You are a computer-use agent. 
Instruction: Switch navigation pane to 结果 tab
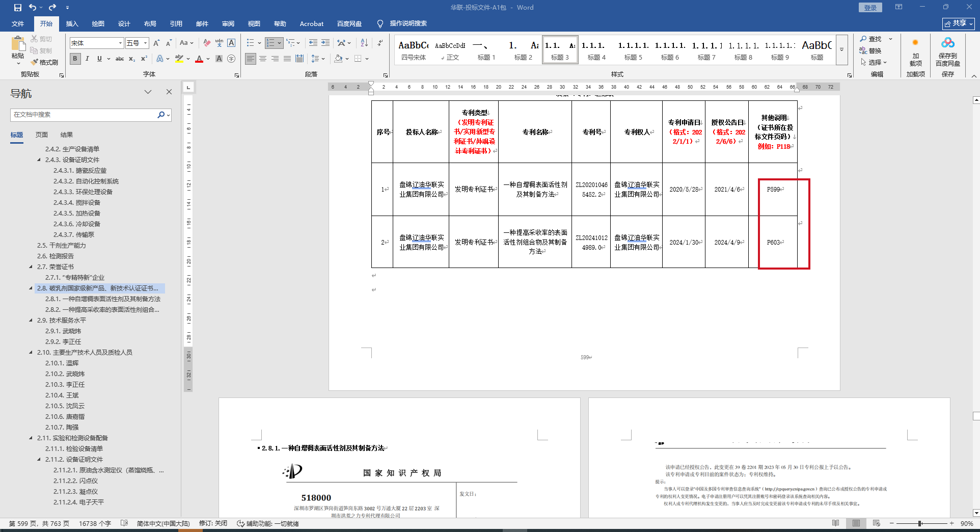point(67,135)
